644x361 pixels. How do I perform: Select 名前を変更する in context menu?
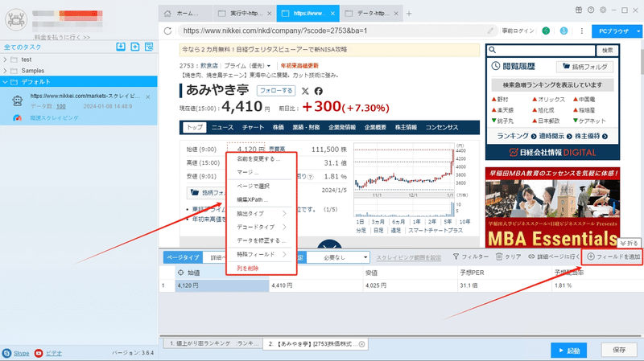(x=258, y=158)
